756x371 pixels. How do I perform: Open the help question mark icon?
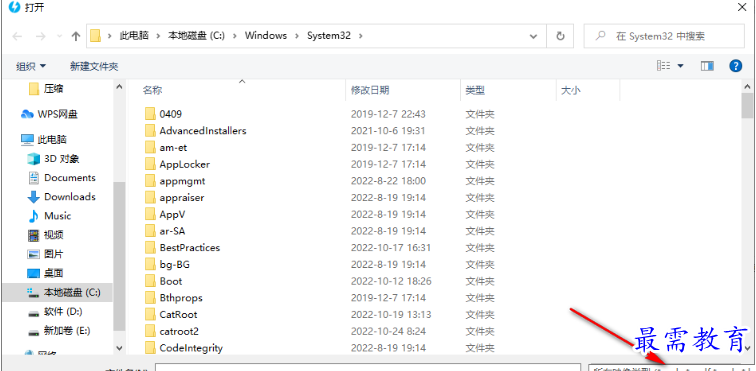pos(735,66)
